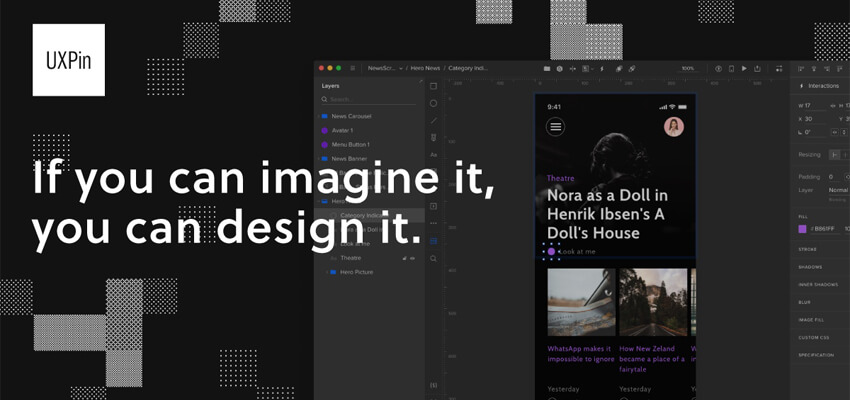Viewport: 850px width, 400px height.
Task: Click the globe icon in the top toolbar
Action: pyautogui.click(x=559, y=68)
